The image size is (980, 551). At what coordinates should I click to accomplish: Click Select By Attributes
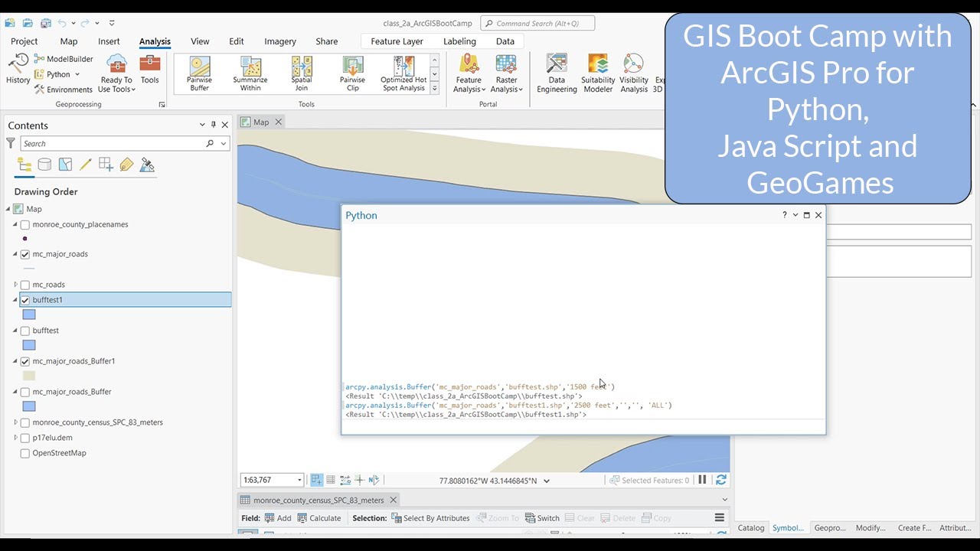pos(430,518)
